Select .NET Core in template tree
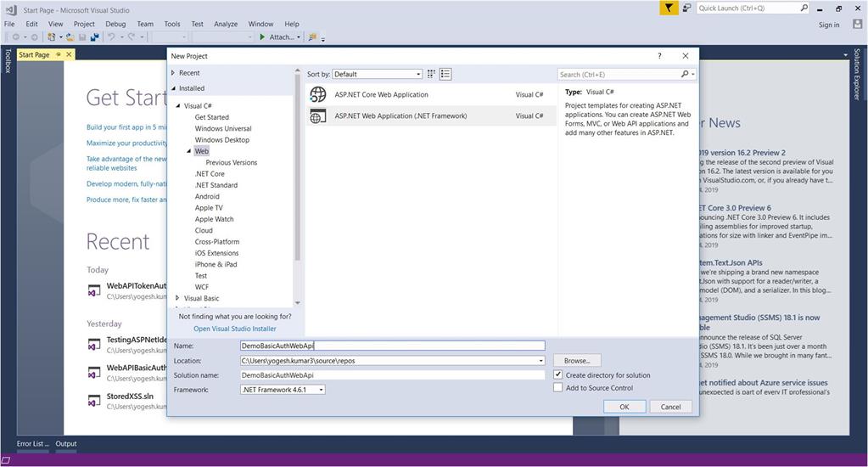868x467 pixels. [x=210, y=173]
